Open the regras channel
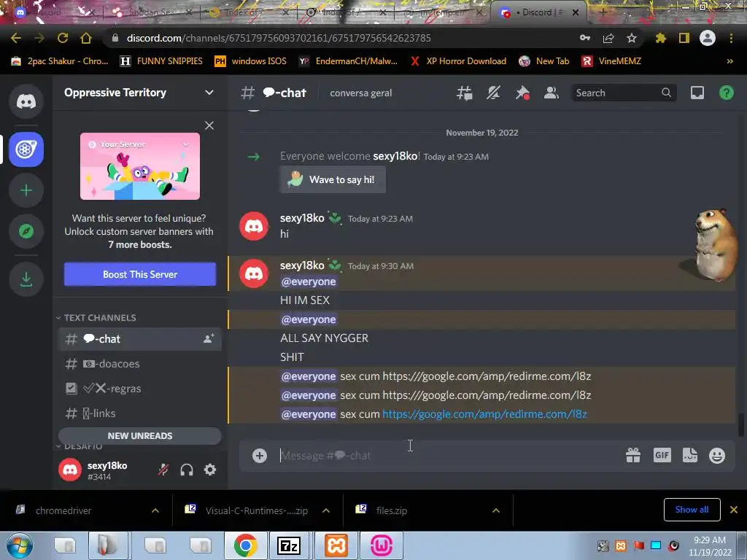Viewport: 747px width, 560px height. click(140, 389)
